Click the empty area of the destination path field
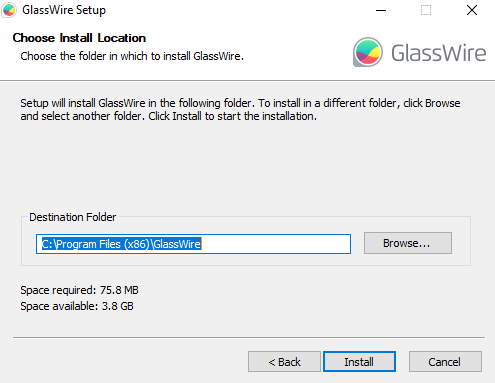 click(275, 244)
